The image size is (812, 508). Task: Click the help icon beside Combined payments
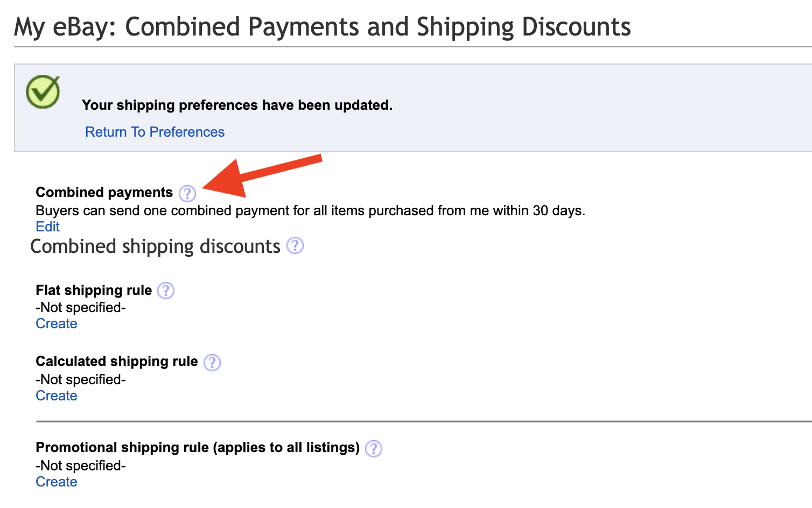tap(187, 193)
